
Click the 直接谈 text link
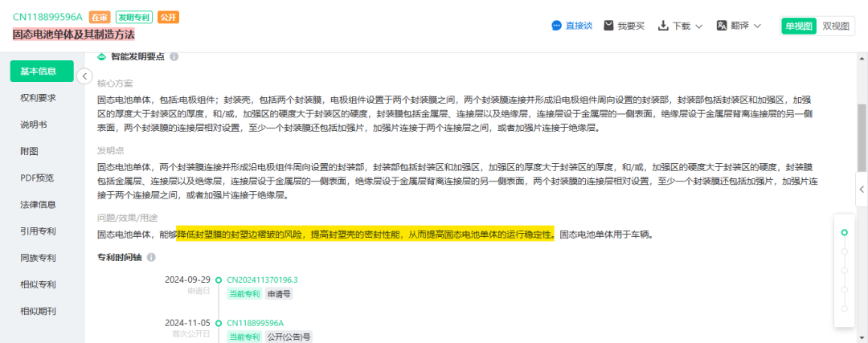click(x=579, y=26)
